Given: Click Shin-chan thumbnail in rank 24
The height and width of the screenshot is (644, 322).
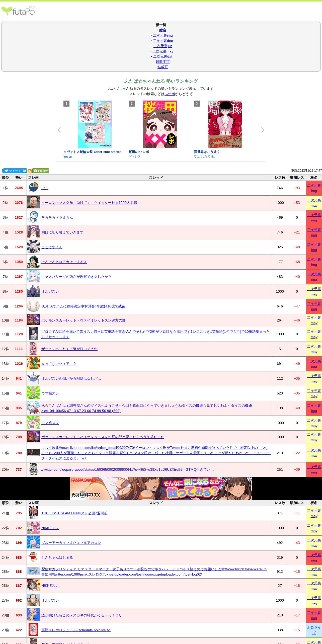Looking at the screenshot, I should [33, 557].
